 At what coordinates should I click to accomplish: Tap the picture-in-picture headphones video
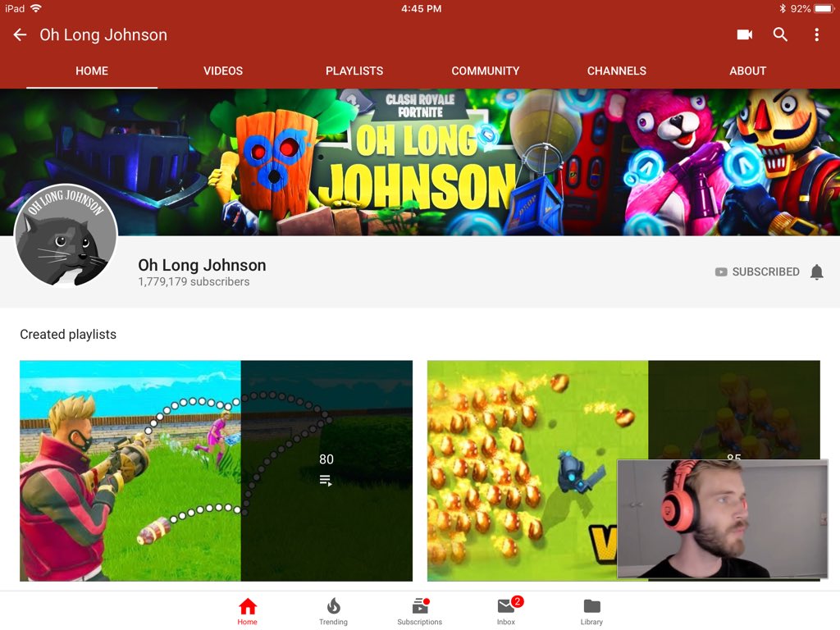click(723, 518)
